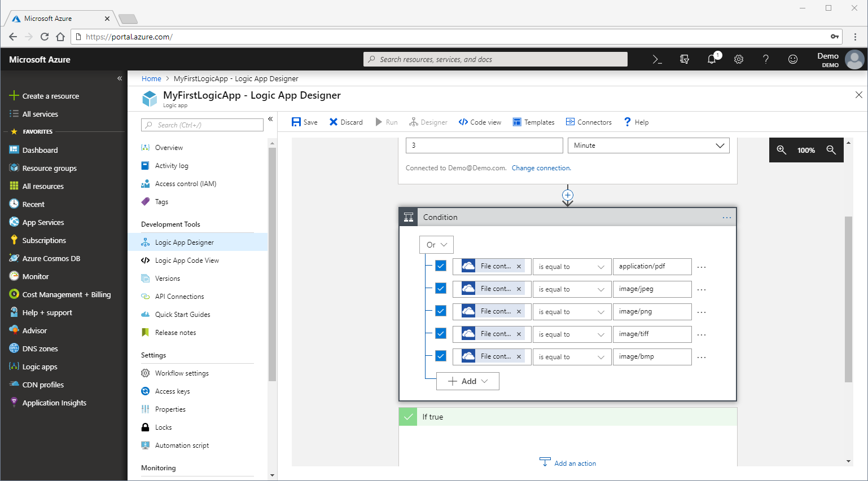
Task: Expand the Add condition row dropdown
Action: tap(468, 381)
